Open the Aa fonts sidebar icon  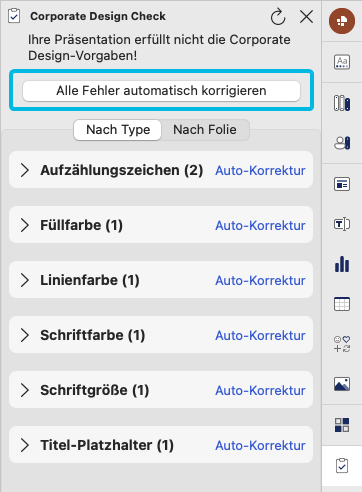pyautogui.click(x=342, y=62)
